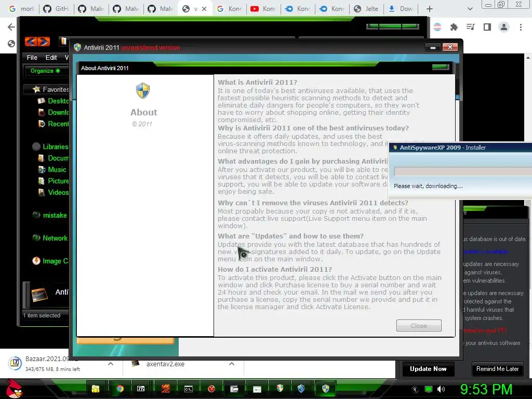
Task: Select Documents in explorer sidebar
Action: [x=53, y=158]
